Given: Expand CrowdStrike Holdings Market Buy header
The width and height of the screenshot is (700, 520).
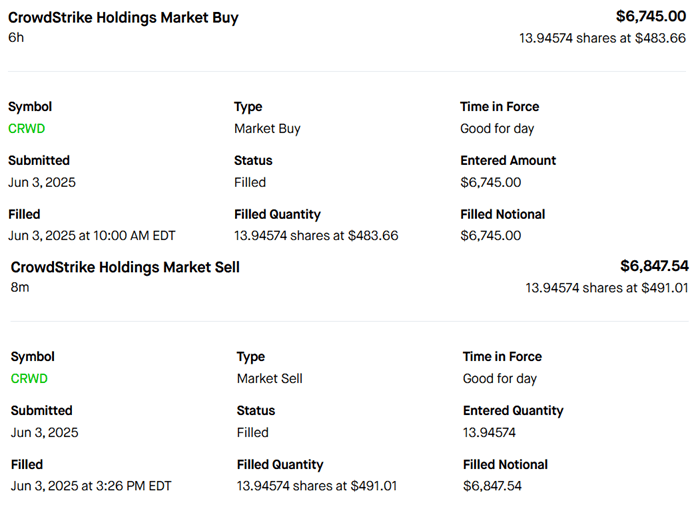Looking at the screenshot, I should coord(123,17).
